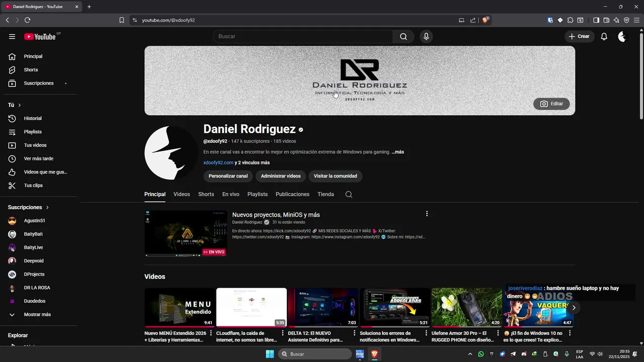Open the Crear button menu
Screen dimensions: 644x362
click(579, 36)
